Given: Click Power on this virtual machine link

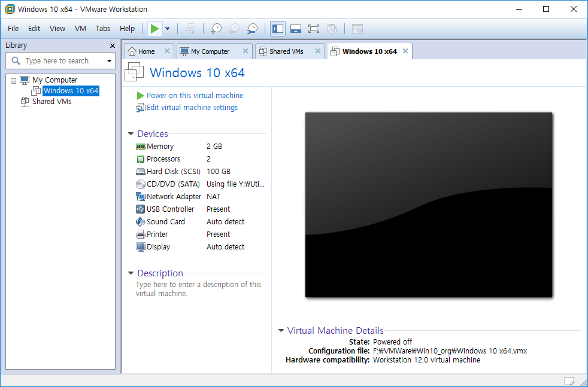Looking at the screenshot, I should 195,96.
